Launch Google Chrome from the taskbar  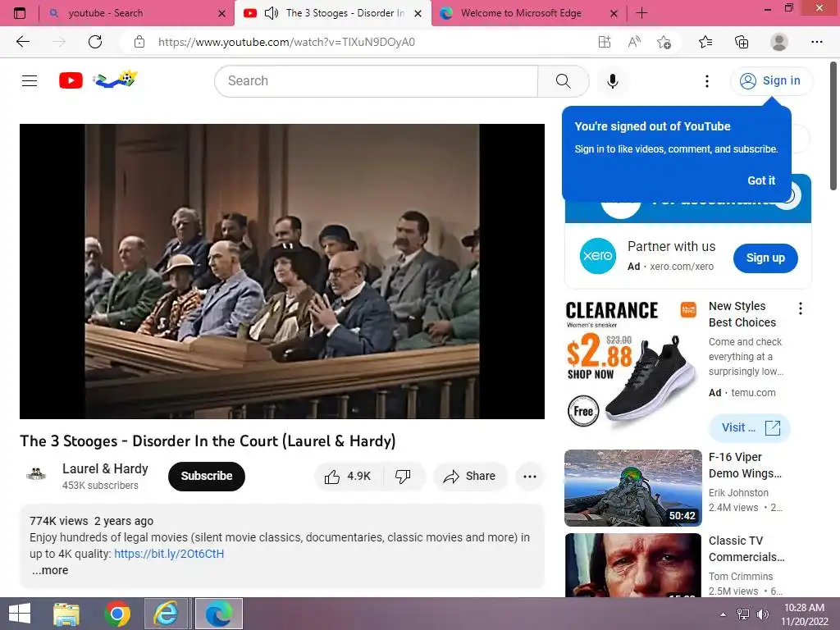[x=117, y=614]
